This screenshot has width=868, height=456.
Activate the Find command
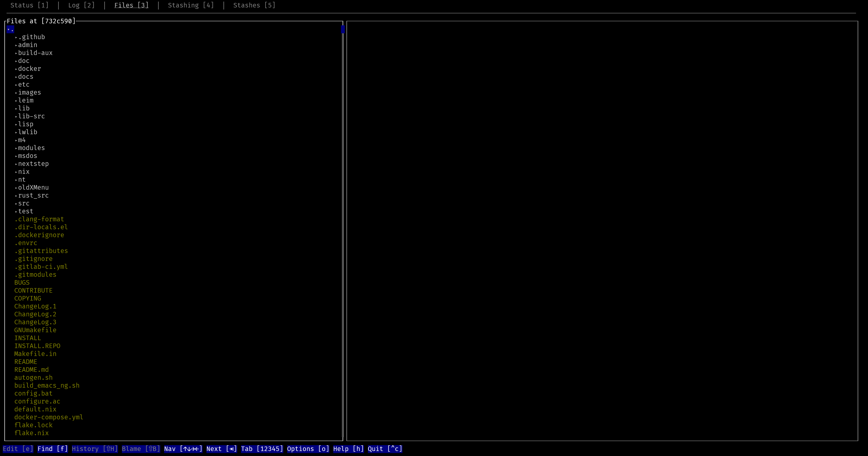point(52,449)
